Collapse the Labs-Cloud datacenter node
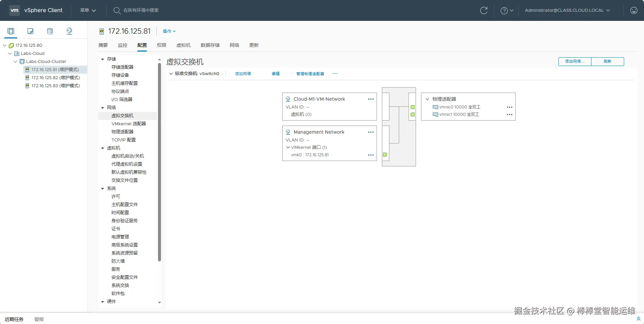The image size is (644, 324). click(10, 54)
